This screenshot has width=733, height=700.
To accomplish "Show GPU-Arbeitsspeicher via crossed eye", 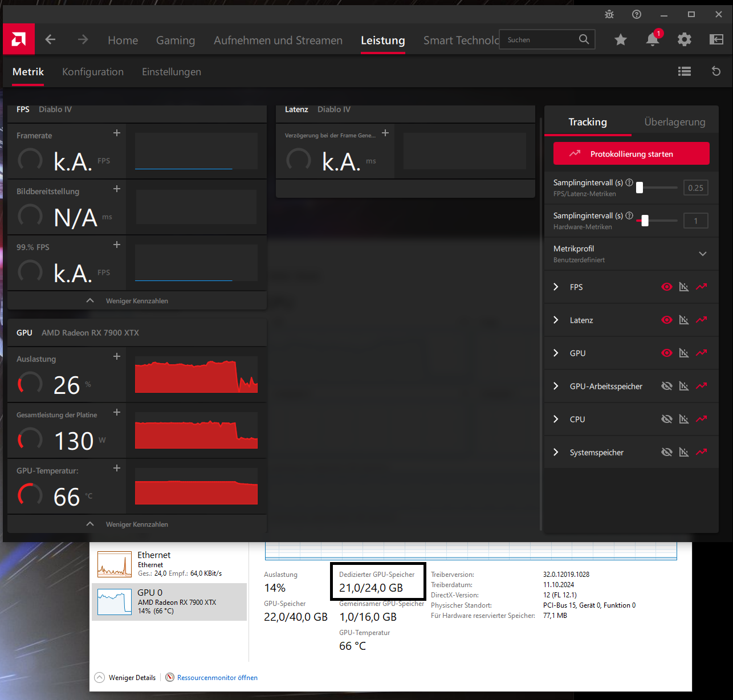I will click(666, 386).
